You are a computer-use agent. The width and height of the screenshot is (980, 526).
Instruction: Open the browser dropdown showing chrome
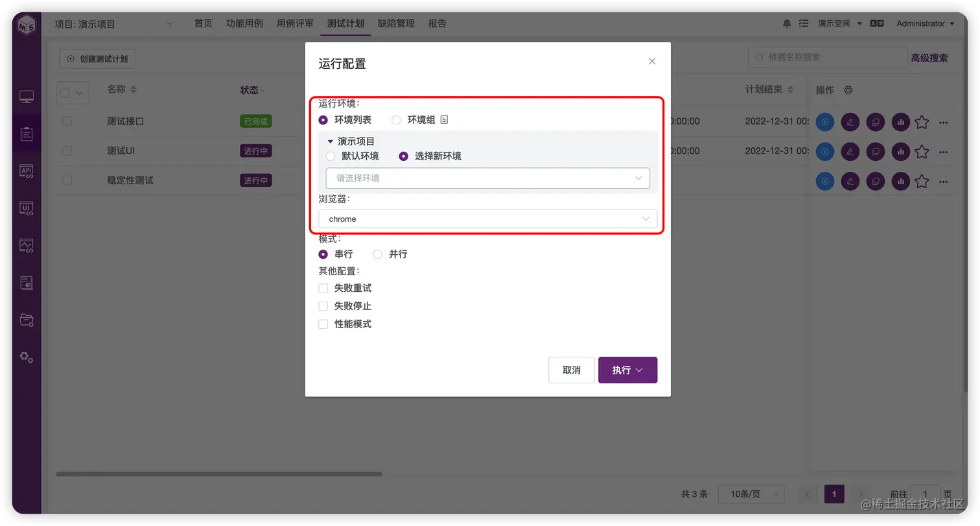487,219
